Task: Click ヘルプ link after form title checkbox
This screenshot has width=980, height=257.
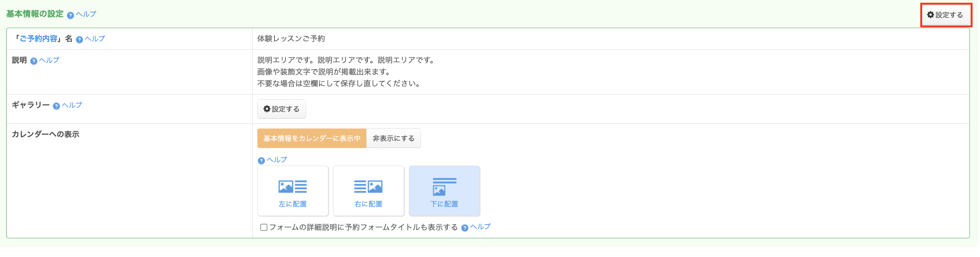Action: pos(480,227)
